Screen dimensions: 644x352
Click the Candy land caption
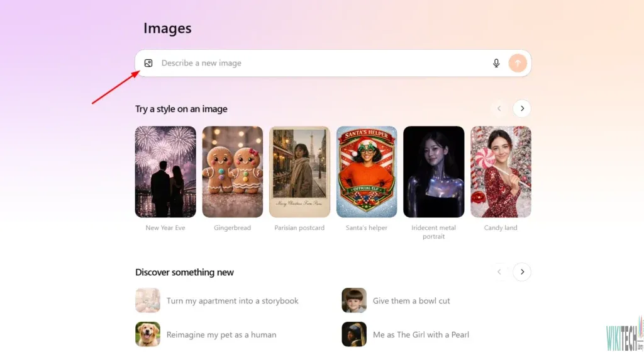click(x=501, y=228)
